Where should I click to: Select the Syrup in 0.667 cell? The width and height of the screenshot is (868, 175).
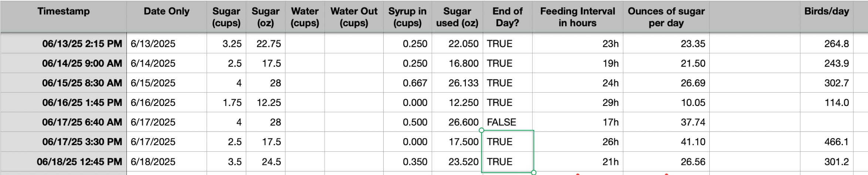click(x=407, y=83)
